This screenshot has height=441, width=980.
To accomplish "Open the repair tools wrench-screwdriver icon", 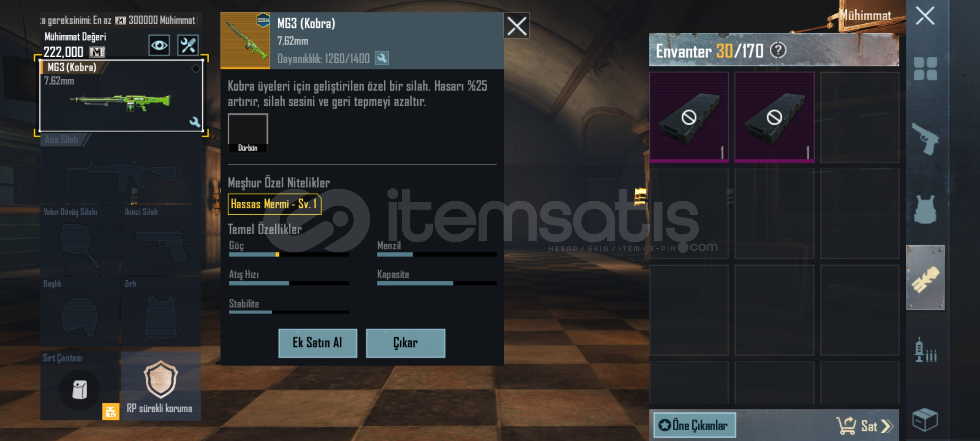I will tap(188, 45).
